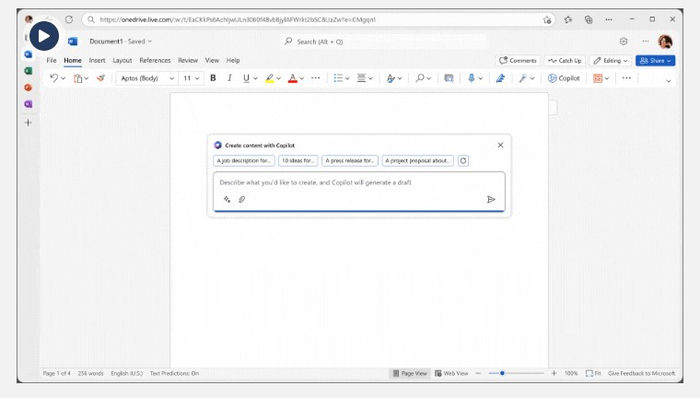Expand the highlight color arrow
Viewport: 700px width, 398px height.
click(x=279, y=79)
